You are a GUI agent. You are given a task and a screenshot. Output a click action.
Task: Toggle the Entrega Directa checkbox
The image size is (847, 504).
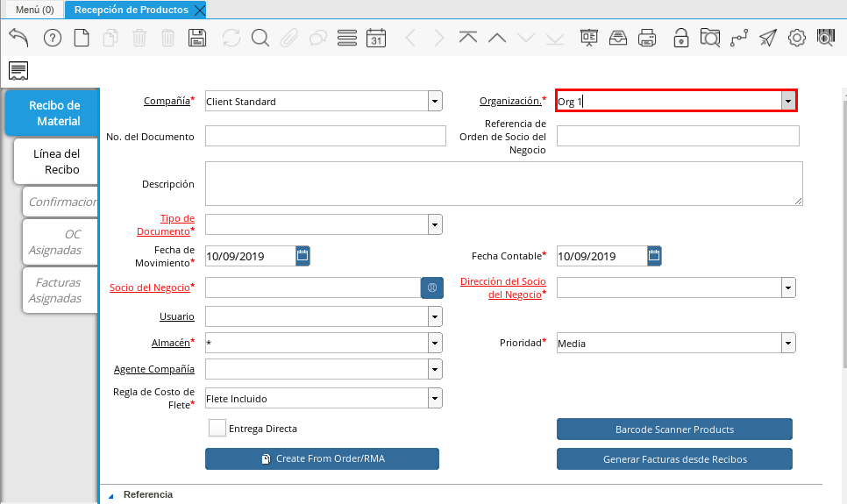point(217,429)
